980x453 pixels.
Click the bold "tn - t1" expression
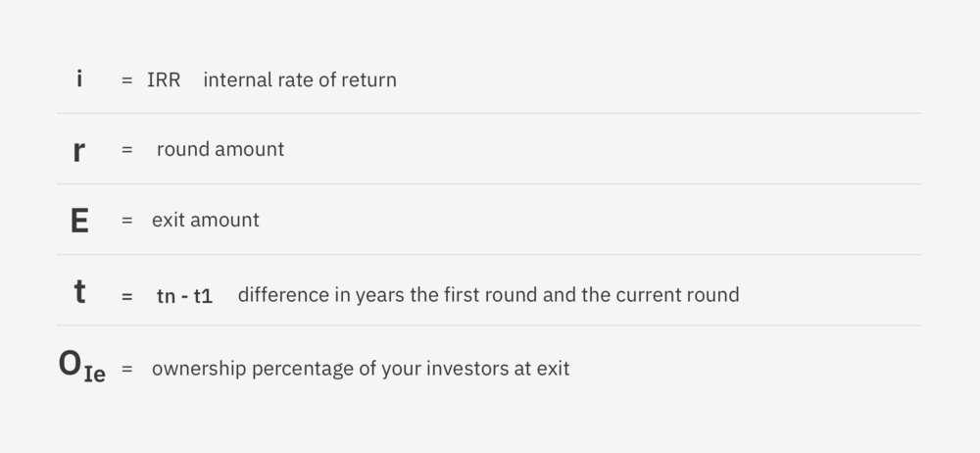point(184,295)
